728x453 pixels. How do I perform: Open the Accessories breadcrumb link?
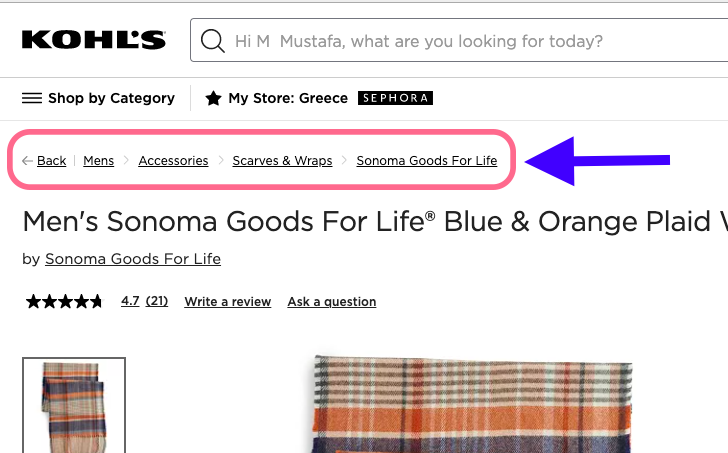click(173, 161)
